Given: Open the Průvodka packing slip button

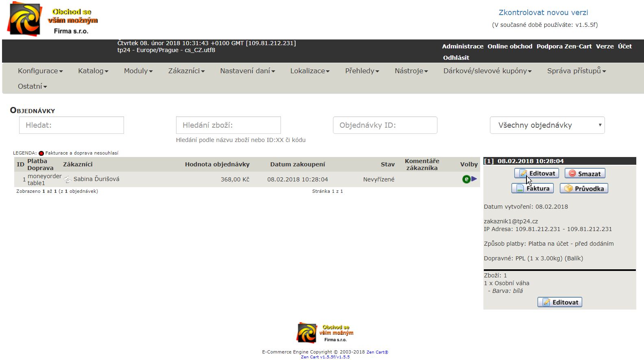Looking at the screenshot, I should click(x=584, y=188).
